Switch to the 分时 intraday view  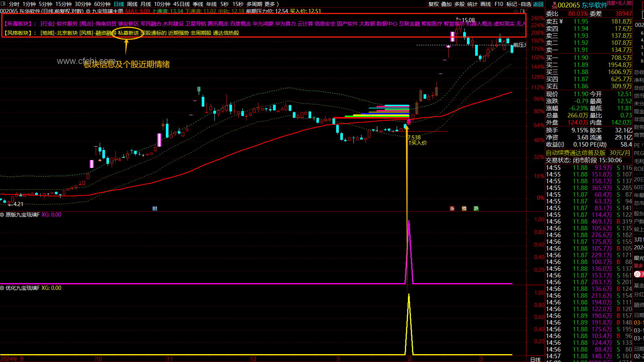14,4
